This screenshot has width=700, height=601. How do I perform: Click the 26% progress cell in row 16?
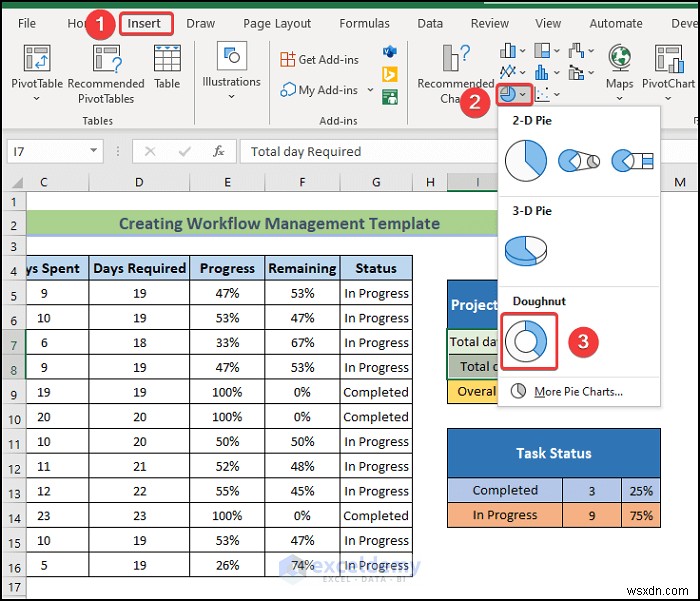tap(227, 565)
